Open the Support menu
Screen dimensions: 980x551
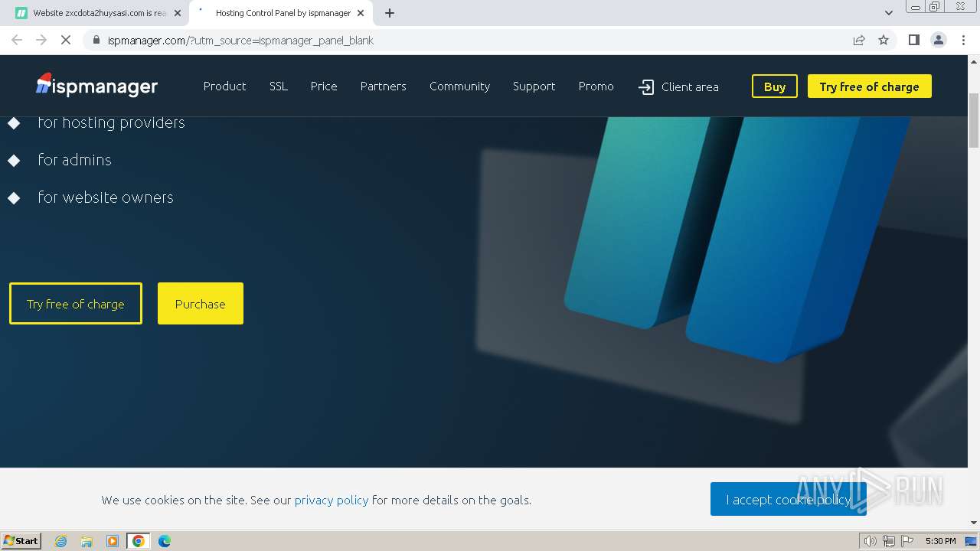point(534,86)
